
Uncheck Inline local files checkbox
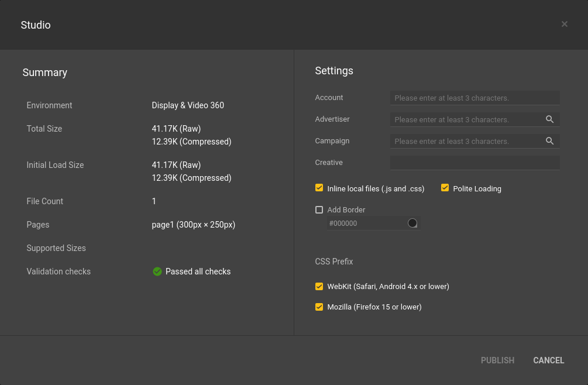pyautogui.click(x=319, y=188)
